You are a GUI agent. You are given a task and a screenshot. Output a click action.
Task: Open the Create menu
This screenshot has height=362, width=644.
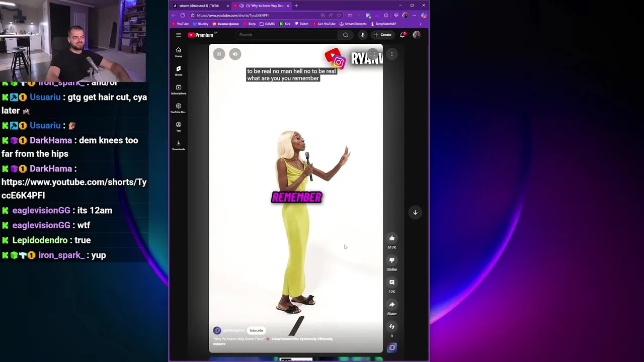pyautogui.click(x=382, y=35)
